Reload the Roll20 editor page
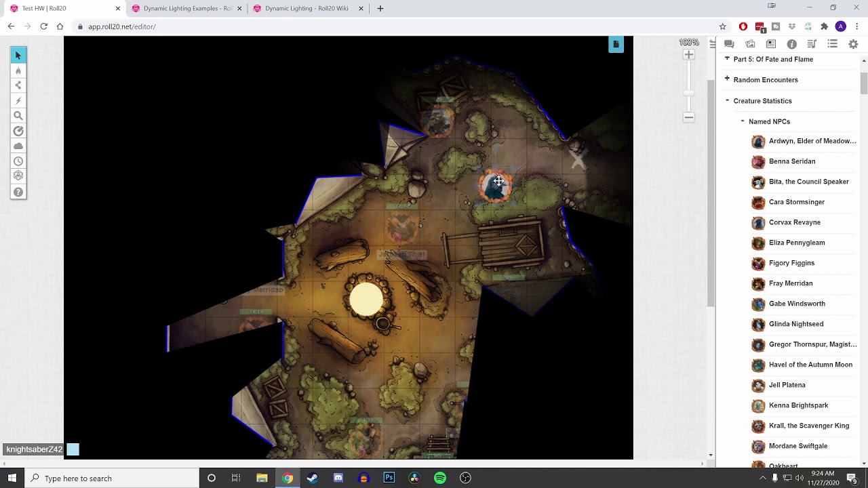The image size is (868, 488). click(x=43, y=26)
